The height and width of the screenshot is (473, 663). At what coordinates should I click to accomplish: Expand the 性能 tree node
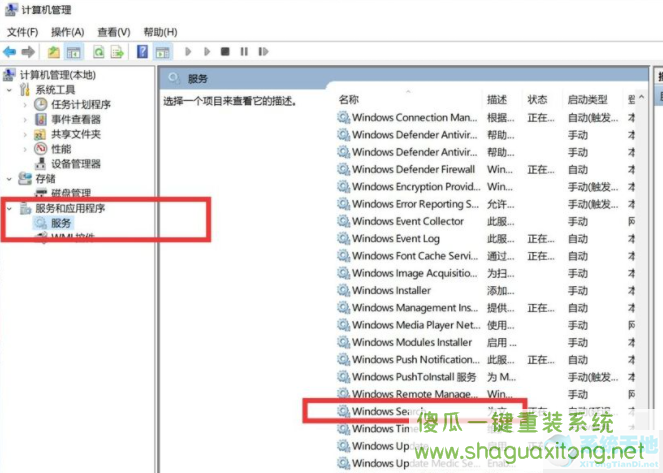[x=25, y=149]
